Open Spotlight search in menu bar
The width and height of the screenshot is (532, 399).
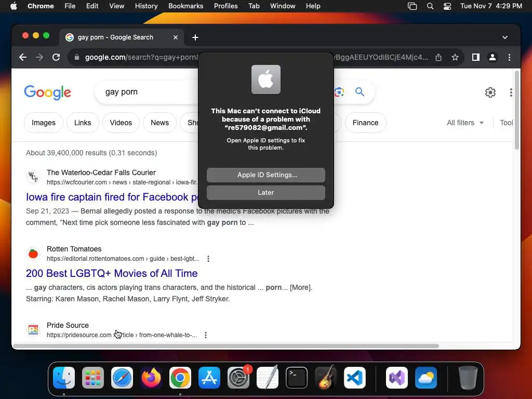tap(430, 6)
